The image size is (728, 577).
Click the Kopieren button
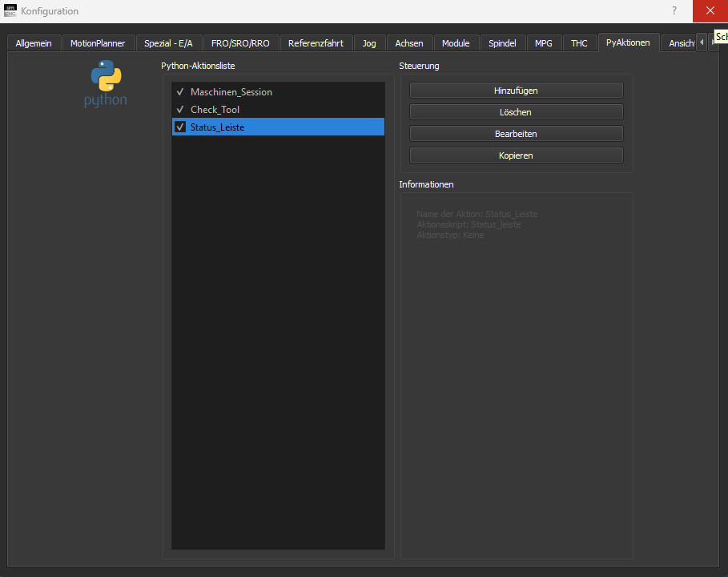(516, 155)
